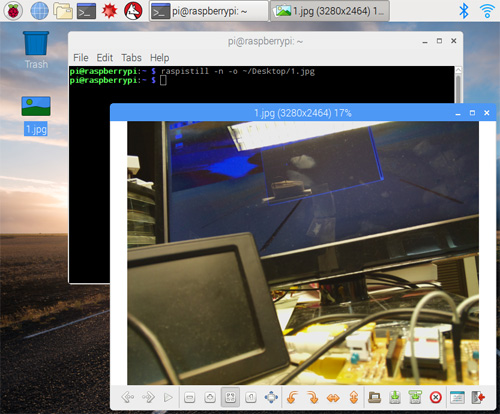
Task: Open the terminal's Edit menu
Action: (105, 58)
